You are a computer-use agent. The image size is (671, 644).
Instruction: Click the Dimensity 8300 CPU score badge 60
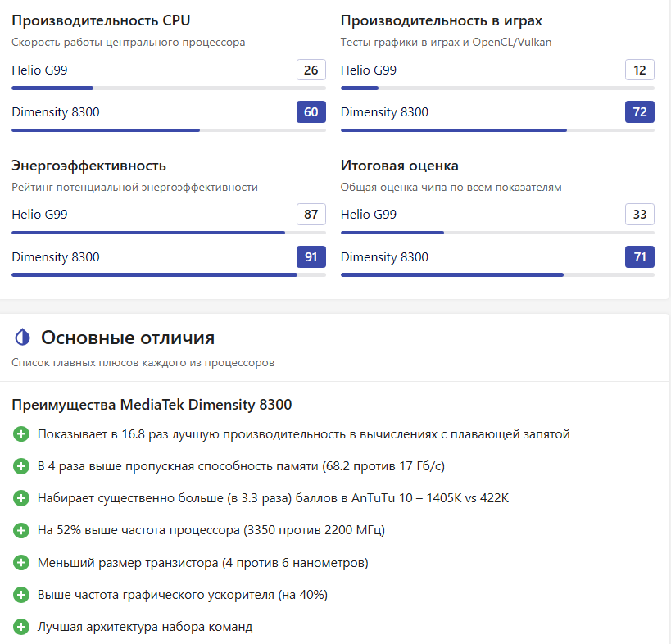pyautogui.click(x=311, y=112)
